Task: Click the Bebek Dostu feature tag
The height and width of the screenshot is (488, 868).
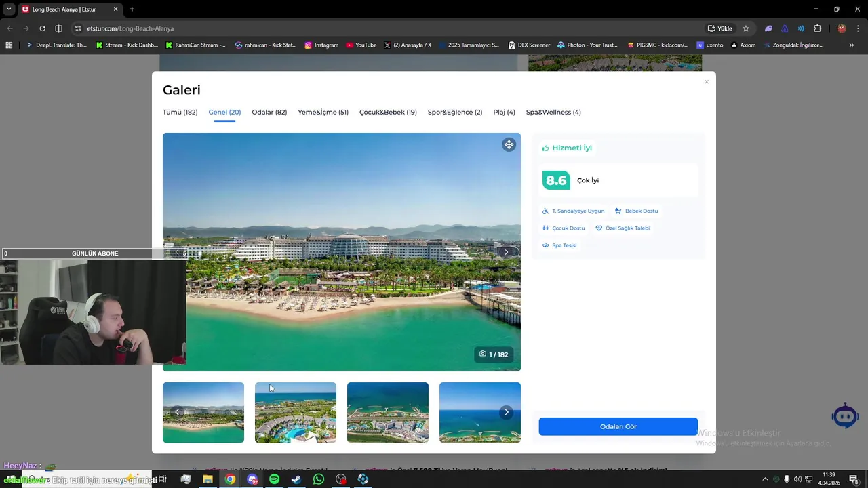Action: tap(636, 211)
